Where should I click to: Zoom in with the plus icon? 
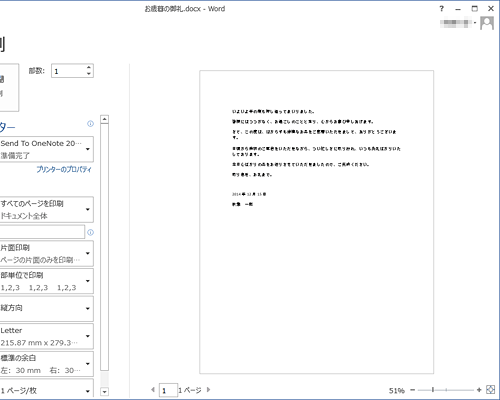click(479, 390)
